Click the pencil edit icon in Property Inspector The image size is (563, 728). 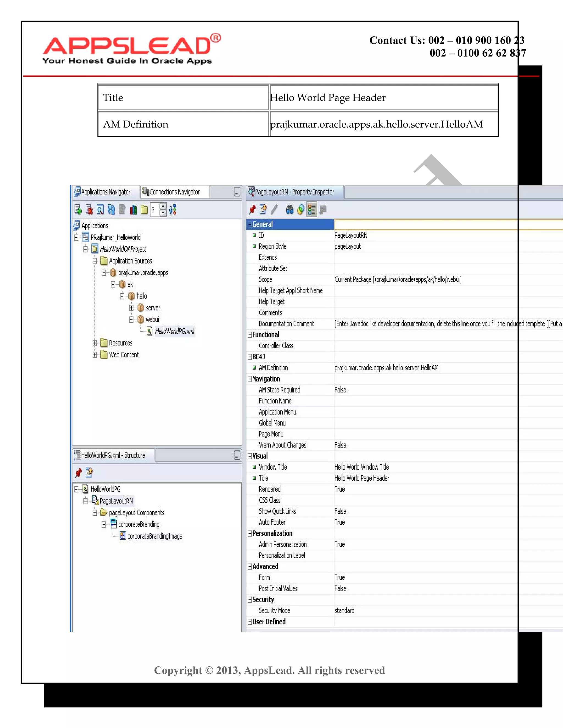[274, 209]
